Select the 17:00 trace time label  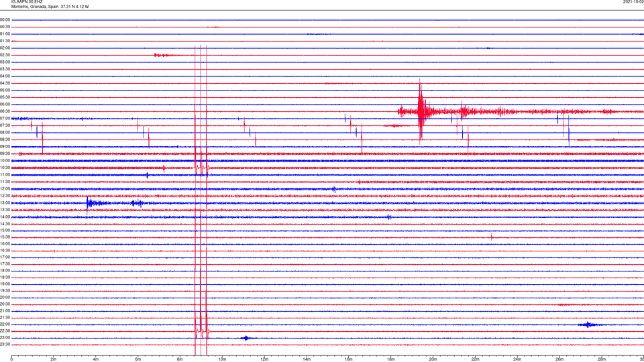click(5, 257)
